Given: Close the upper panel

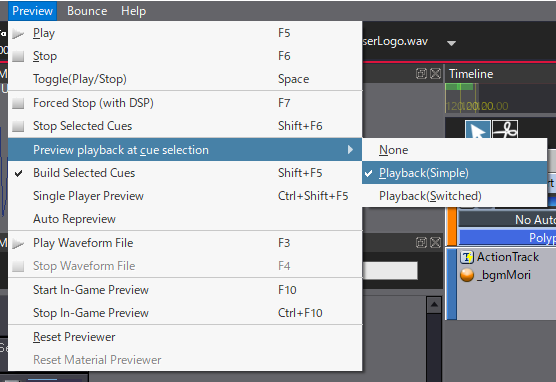Looking at the screenshot, I should [435, 73].
